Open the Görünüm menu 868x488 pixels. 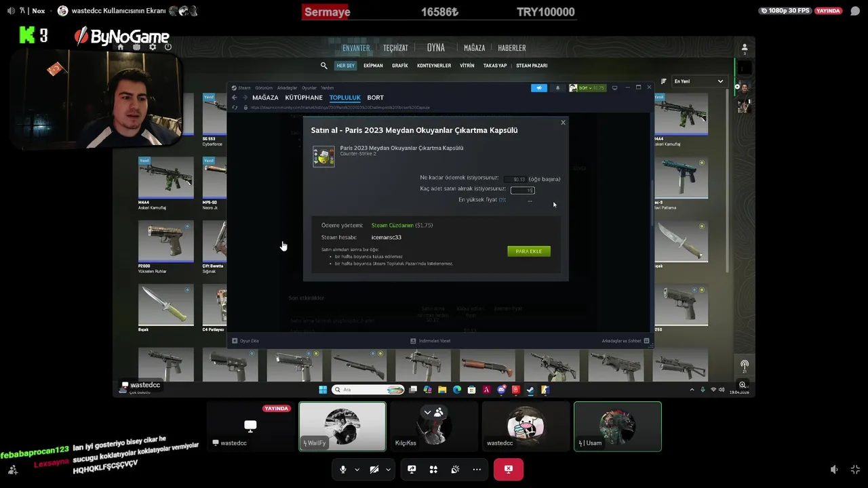click(x=264, y=87)
